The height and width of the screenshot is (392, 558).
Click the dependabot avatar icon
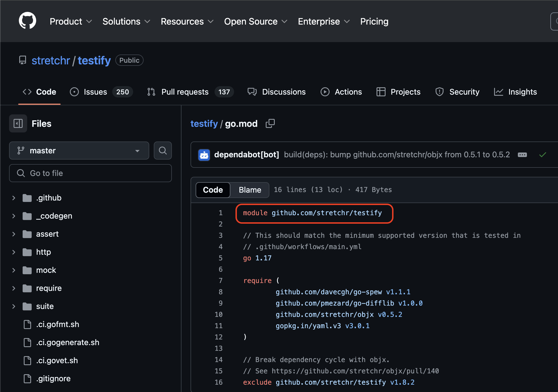click(x=204, y=155)
